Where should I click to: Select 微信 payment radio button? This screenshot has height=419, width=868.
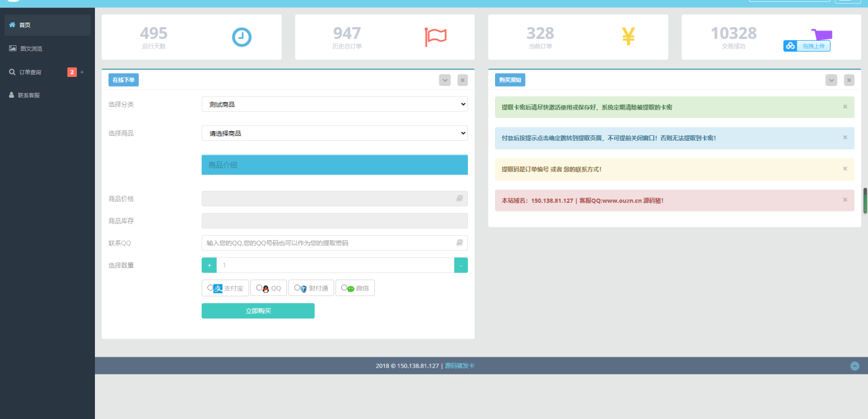(344, 288)
